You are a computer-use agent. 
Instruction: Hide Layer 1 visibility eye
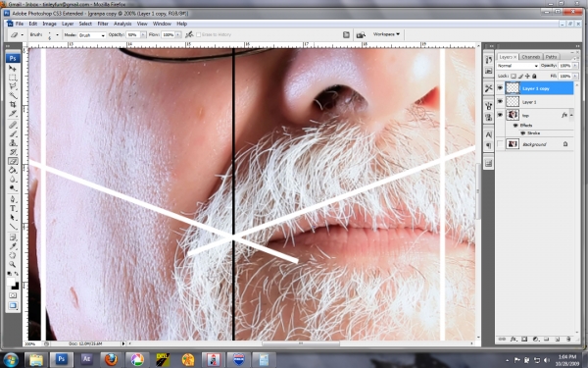[x=500, y=102]
